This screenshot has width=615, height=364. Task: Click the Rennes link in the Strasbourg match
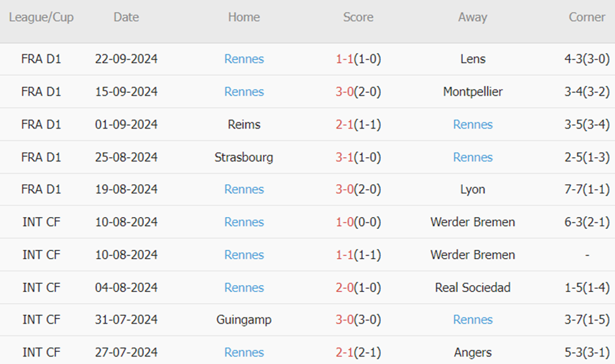click(472, 157)
